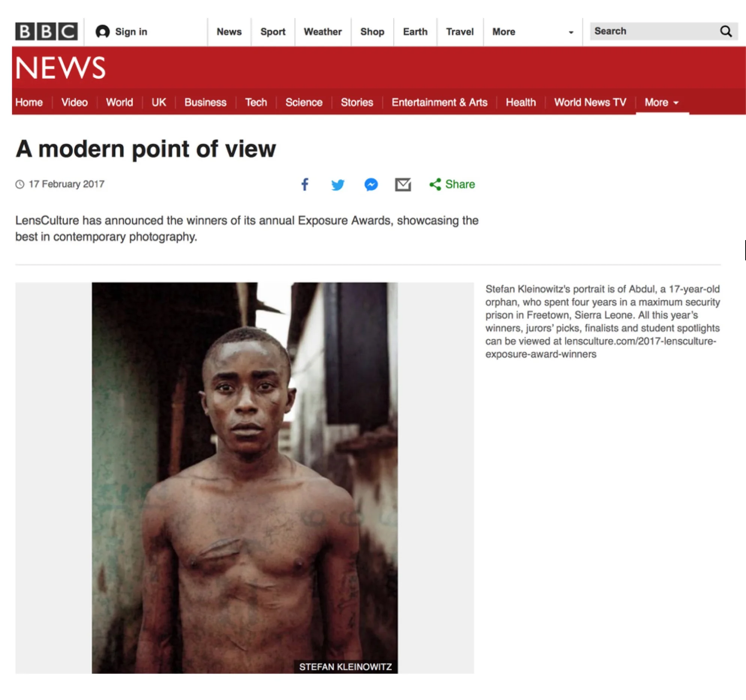This screenshot has width=746, height=700.
Task: Focus the Search input field
Action: pos(655,32)
